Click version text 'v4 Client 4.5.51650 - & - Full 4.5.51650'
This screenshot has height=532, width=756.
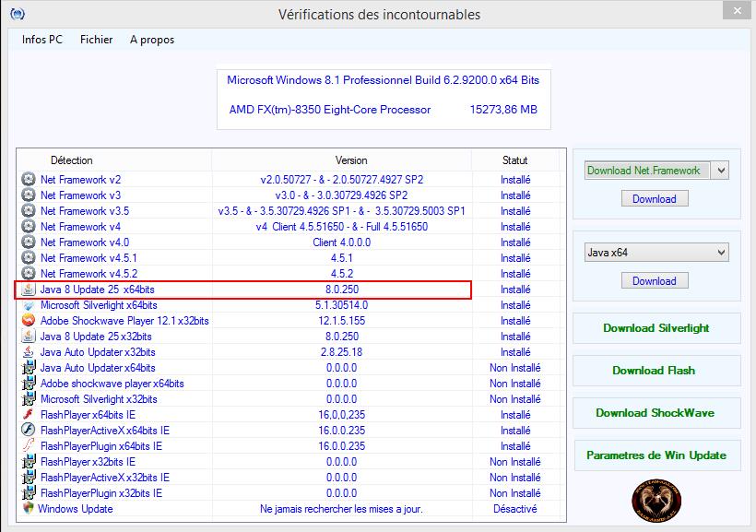[x=341, y=227]
